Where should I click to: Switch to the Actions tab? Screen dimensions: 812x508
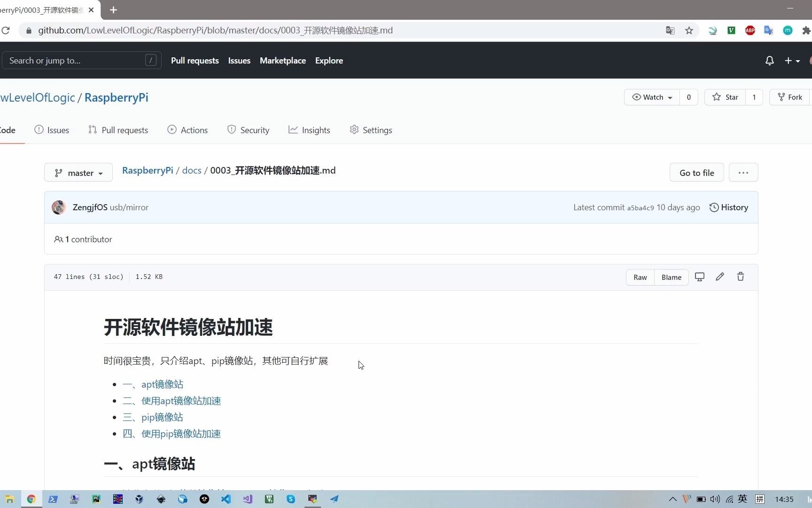(187, 130)
